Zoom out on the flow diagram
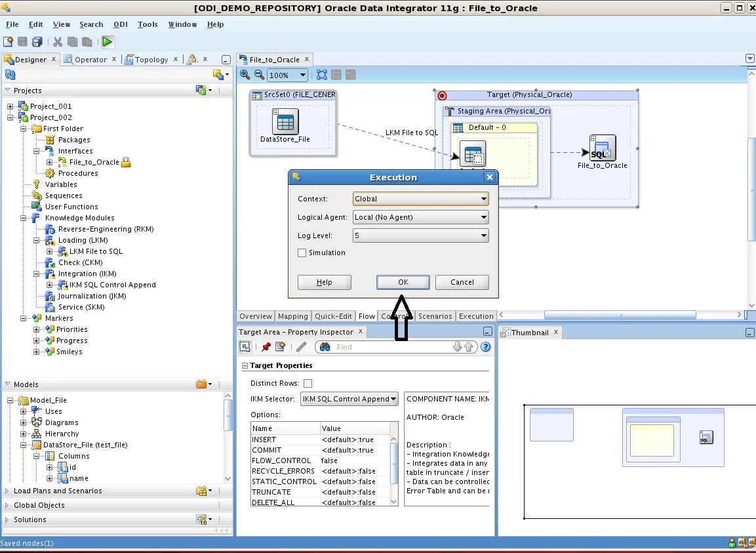The image size is (756, 553). tap(260, 75)
